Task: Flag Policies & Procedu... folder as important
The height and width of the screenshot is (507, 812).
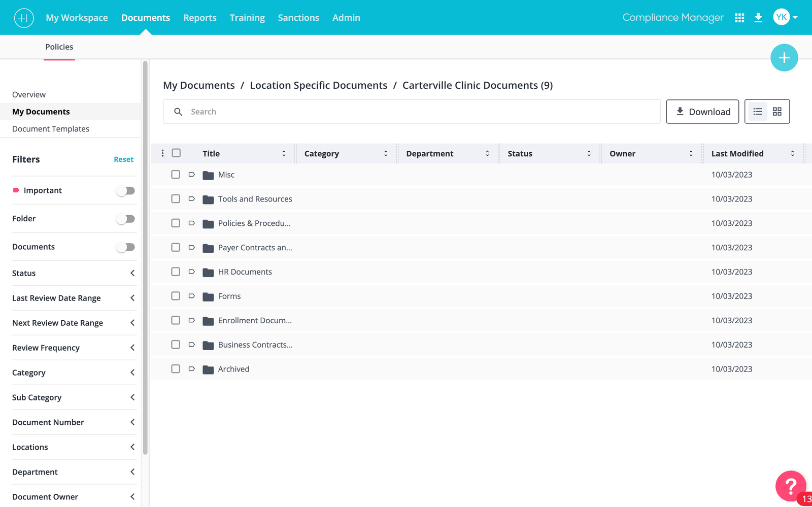Action: tap(191, 223)
